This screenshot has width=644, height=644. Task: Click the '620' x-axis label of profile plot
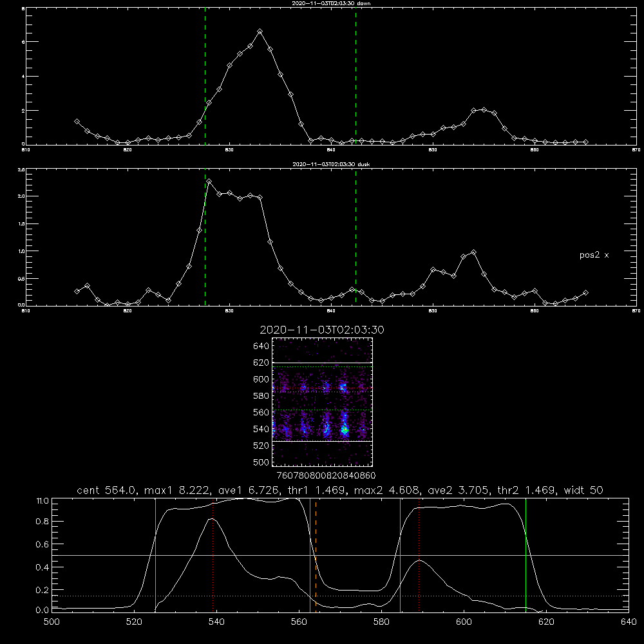pos(546,622)
